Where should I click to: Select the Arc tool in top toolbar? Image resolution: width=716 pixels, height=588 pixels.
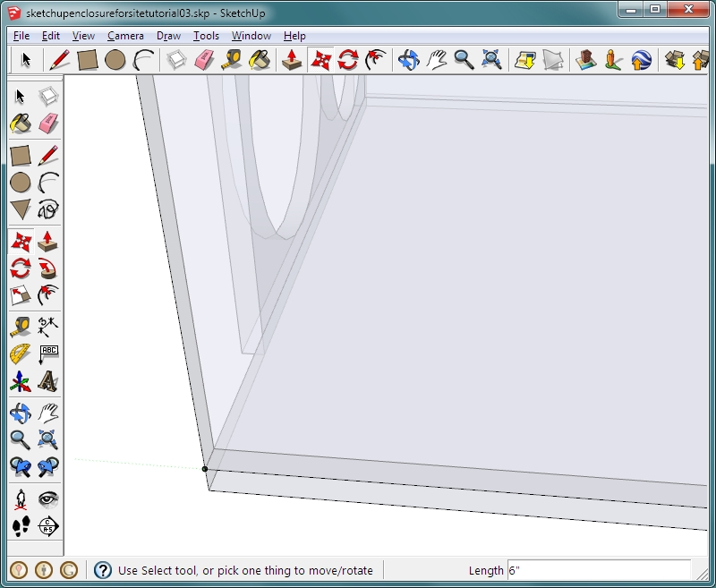pyautogui.click(x=143, y=60)
